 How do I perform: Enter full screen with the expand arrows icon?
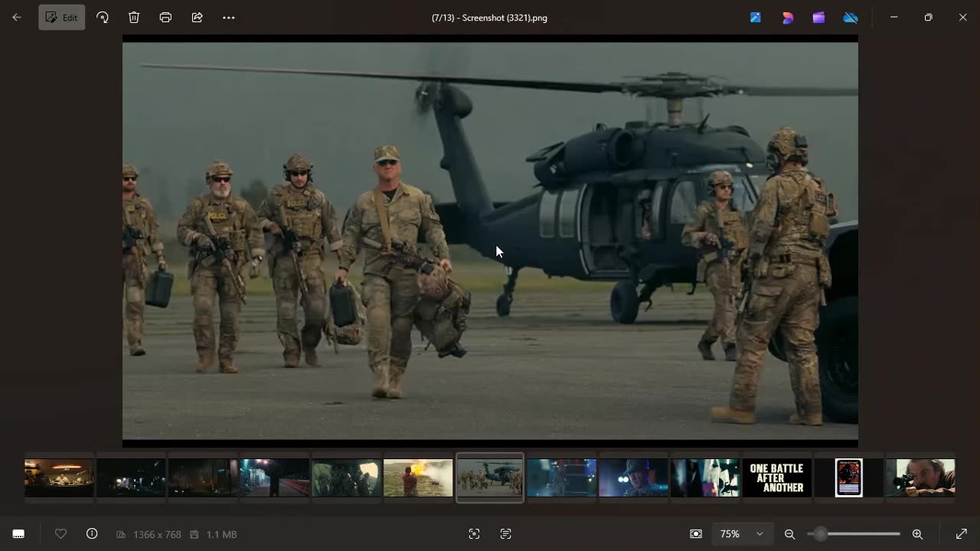[962, 534]
